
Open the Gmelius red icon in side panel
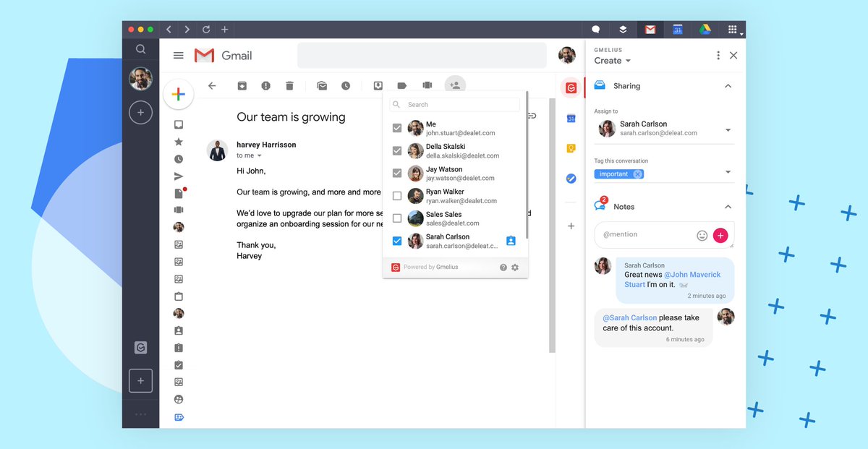[x=571, y=88]
